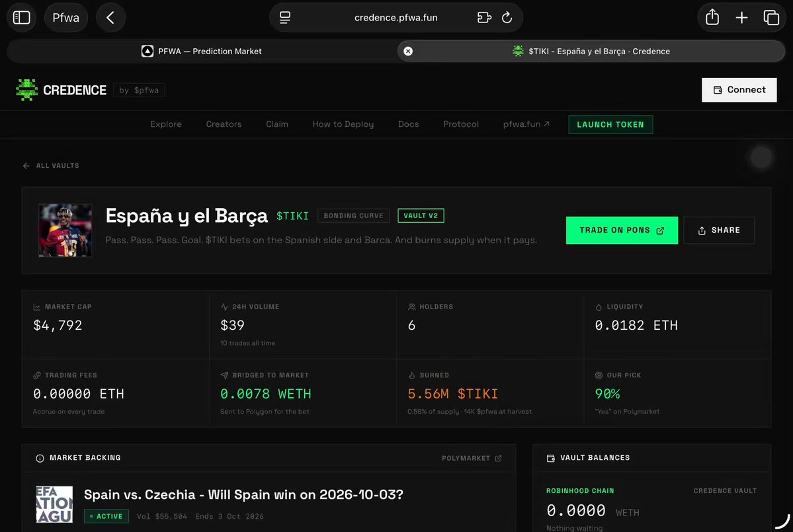Open the Spain vs. Czechia market thumbnail
793x532 pixels.
(54, 504)
